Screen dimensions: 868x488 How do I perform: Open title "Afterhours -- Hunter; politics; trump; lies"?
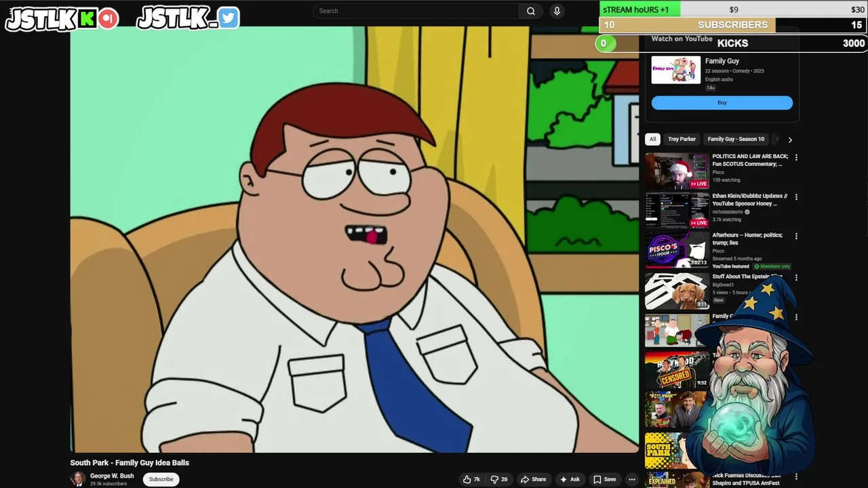747,239
